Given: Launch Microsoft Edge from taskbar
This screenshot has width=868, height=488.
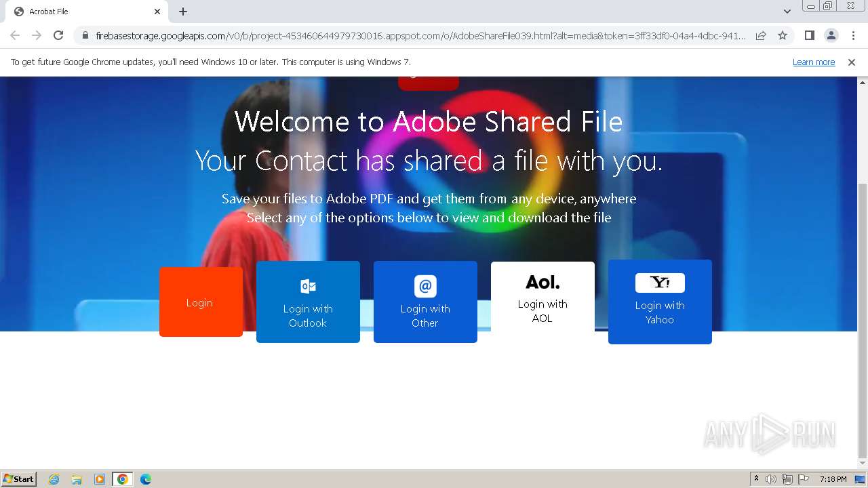Looking at the screenshot, I should point(145,479).
